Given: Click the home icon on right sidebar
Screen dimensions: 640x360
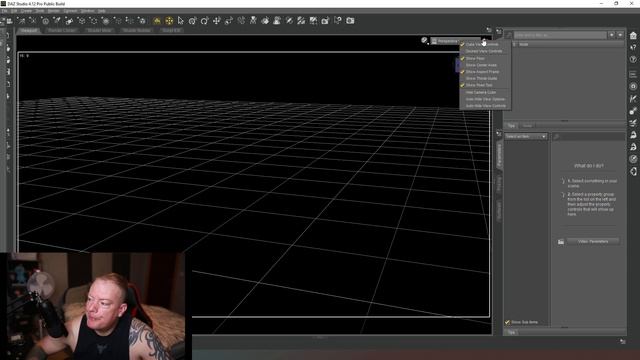Looking at the screenshot, I should (x=633, y=36).
